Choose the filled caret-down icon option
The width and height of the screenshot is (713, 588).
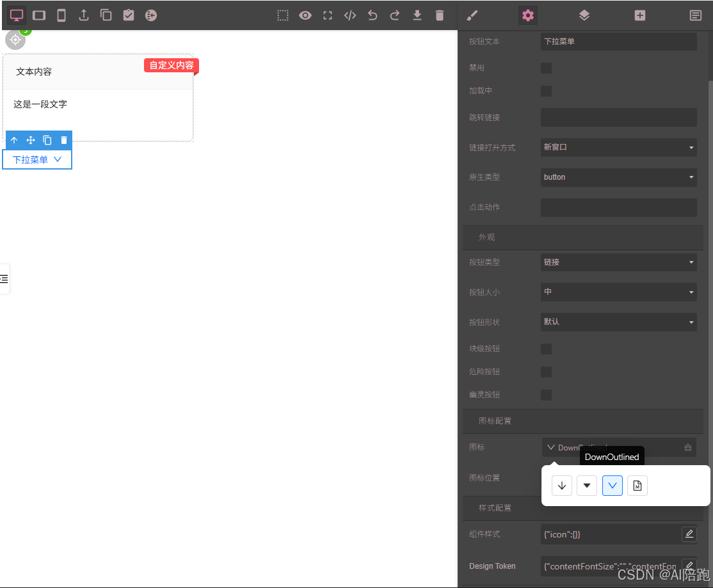587,486
